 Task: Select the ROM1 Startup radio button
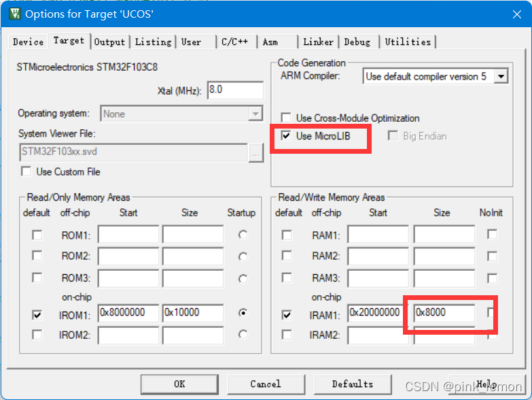tap(243, 235)
